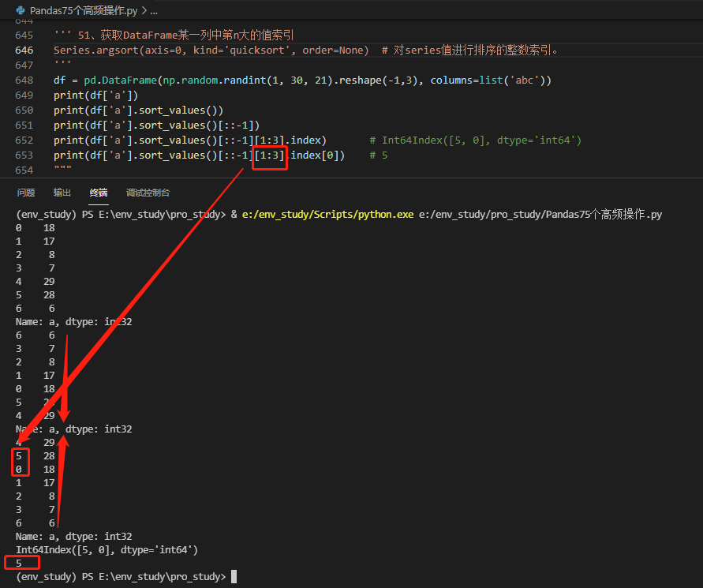Viewport: 703px width, 588px height.
Task: Click the '[::-1]' slice on line 651
Action: [x=236, y=125]
